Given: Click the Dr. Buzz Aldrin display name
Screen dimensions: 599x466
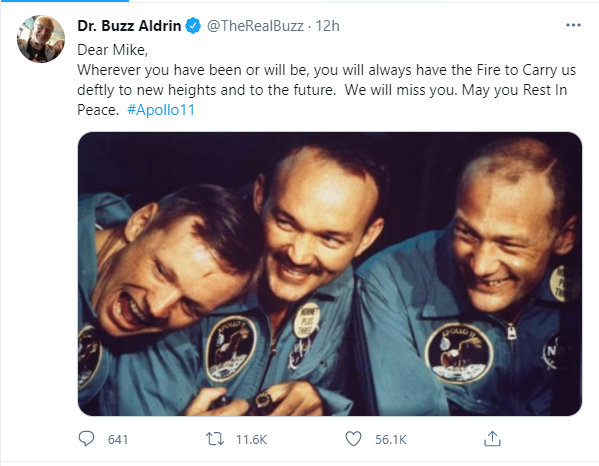Looking at the screenshot, I should click(x=129, y=26).
